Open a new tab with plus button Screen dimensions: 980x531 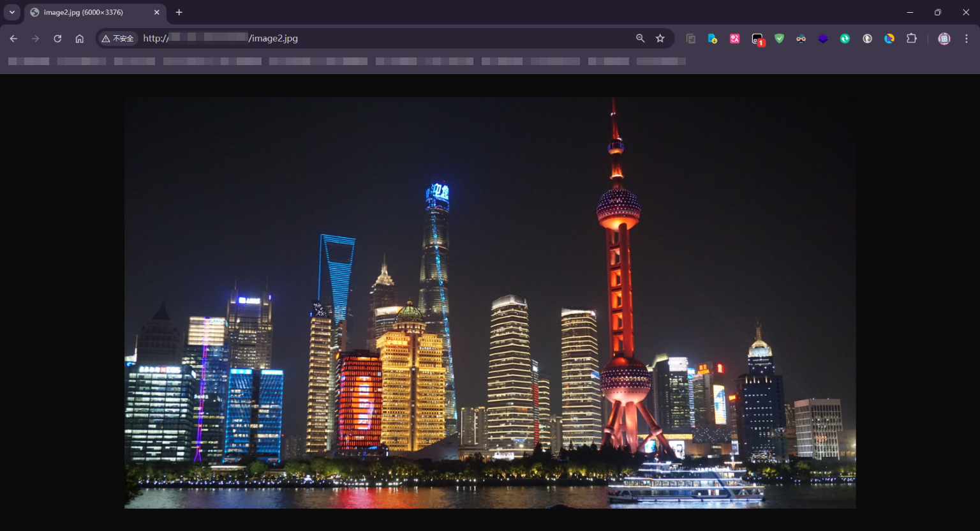[x=179, y=12]
